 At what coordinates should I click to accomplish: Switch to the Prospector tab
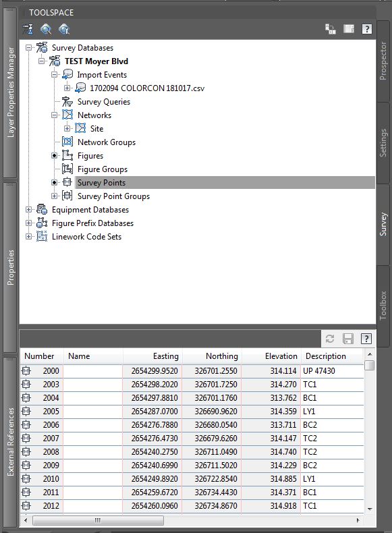383,61
